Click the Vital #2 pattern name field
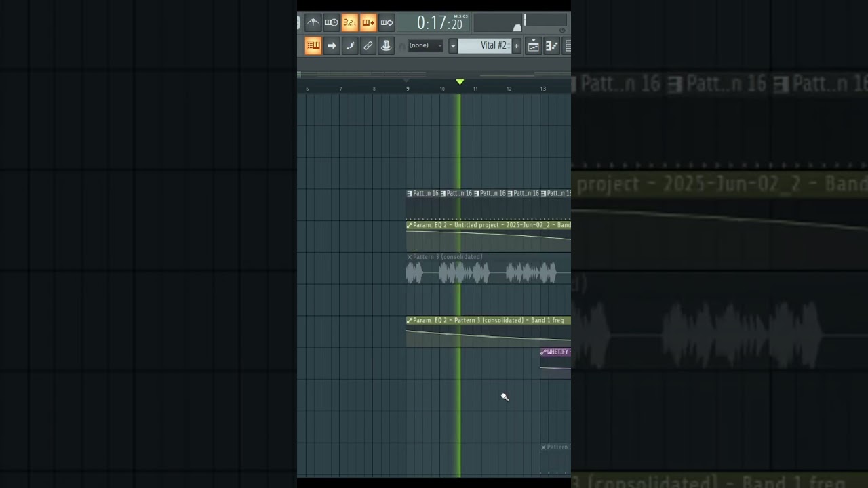The height and width of the screenshot is (488, 868). [485, 45]
